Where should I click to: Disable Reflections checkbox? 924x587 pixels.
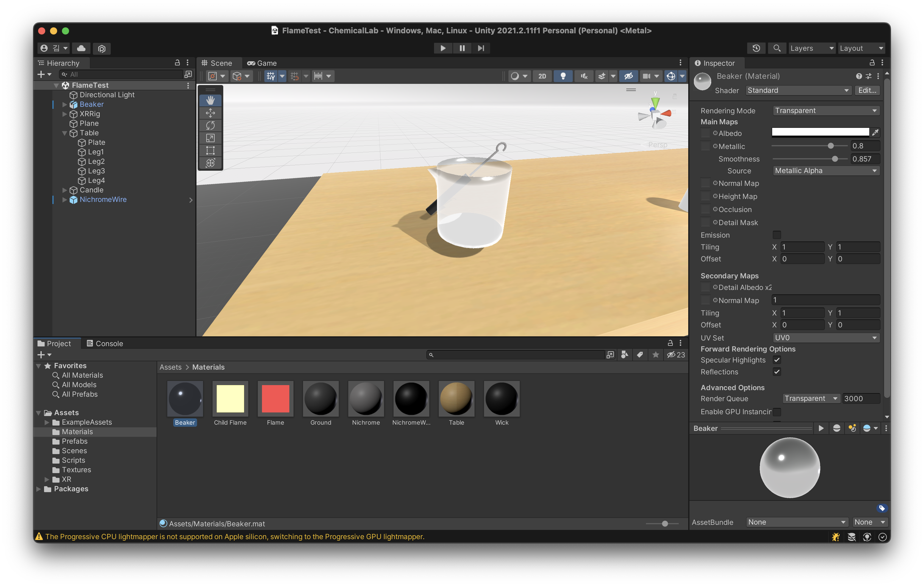(x=777, y=371)
